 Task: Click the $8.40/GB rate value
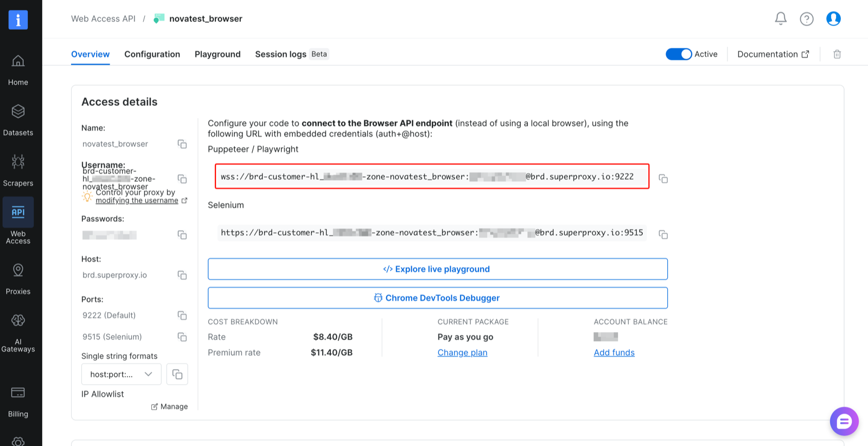[x=333, y=337]
